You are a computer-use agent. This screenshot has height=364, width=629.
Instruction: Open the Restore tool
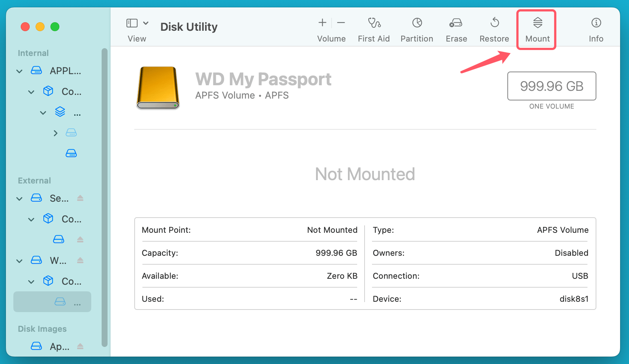(494, 29)
